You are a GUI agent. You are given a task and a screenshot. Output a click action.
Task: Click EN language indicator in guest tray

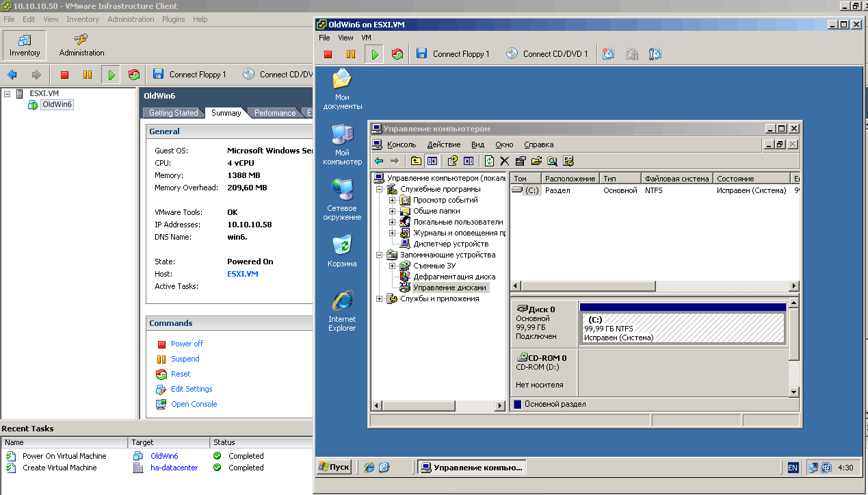(793, 468)
